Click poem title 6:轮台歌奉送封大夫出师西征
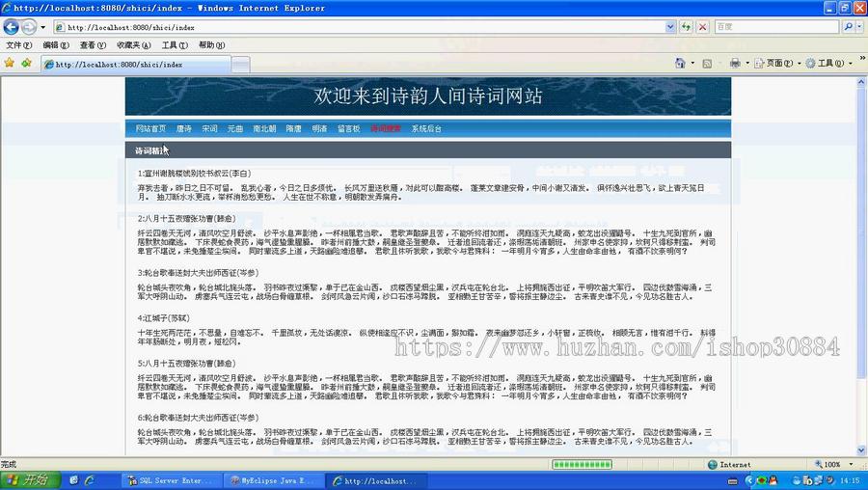868x490 pixels. click(198, 418)
